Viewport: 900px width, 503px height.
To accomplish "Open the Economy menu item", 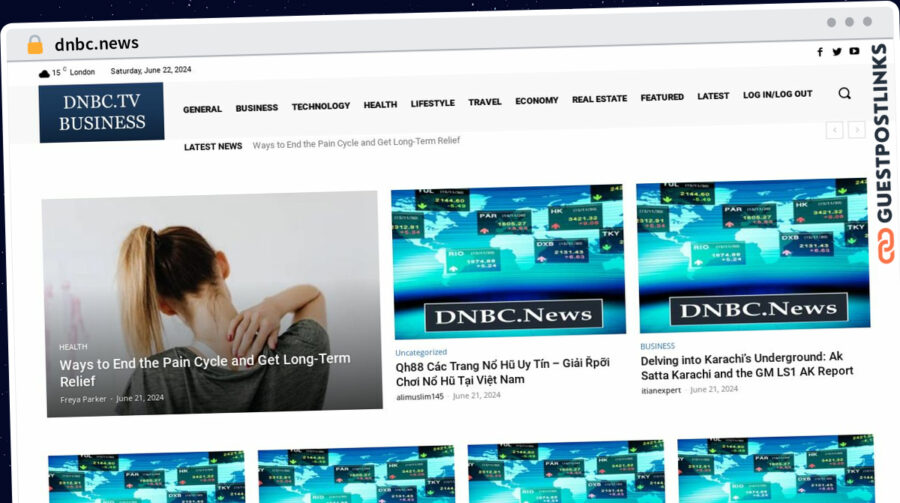I will click(x=537, y=100).
